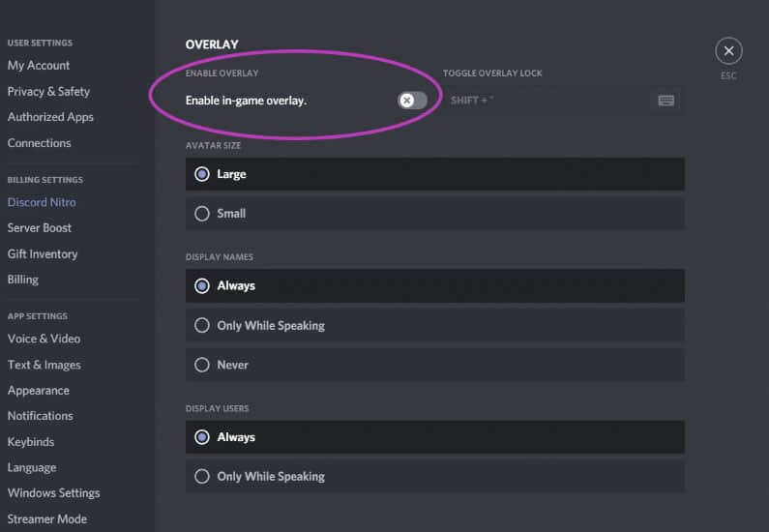Image resolution: width=769 pixels, height=532 pixels.
Task: Open Authorized Apps section
Action: click(50, 117)
